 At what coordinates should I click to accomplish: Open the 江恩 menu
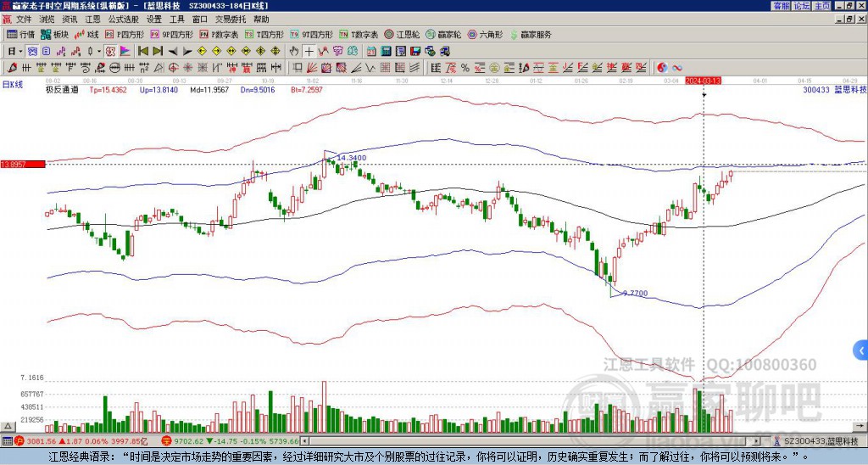pyautogui.click(x=93, y=20)
